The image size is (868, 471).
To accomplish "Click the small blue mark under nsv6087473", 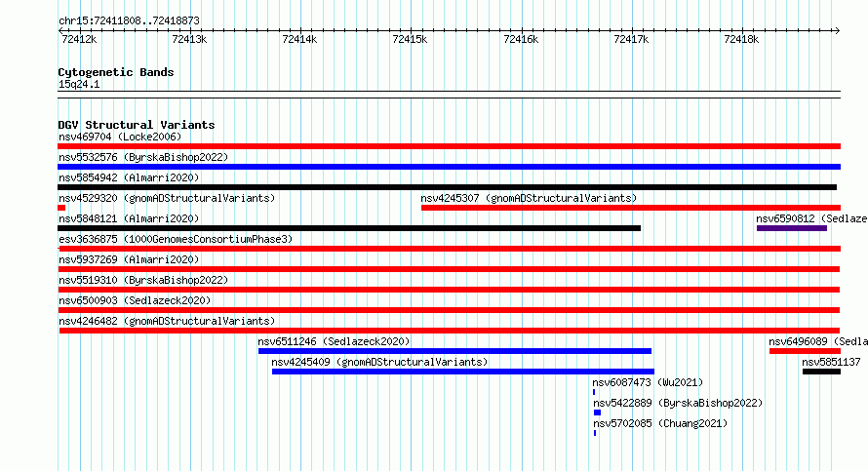I will pyautogui.click(x=594, y=392).
